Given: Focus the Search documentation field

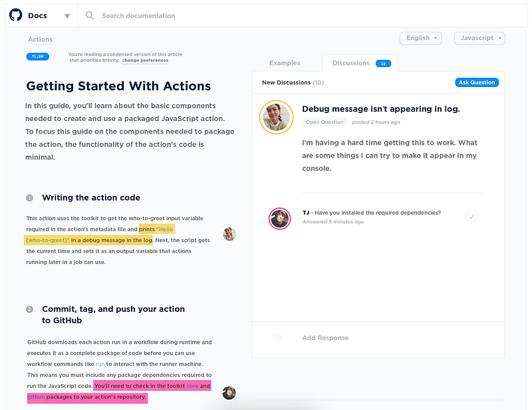Looking at the screenshot, I should click(x=138, y=15).
